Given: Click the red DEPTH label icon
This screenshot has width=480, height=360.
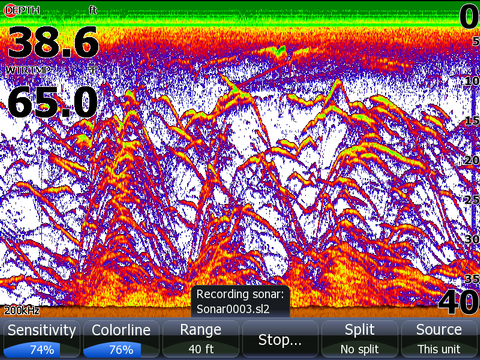Looking at the screenshot, I should tap(22, 10).
